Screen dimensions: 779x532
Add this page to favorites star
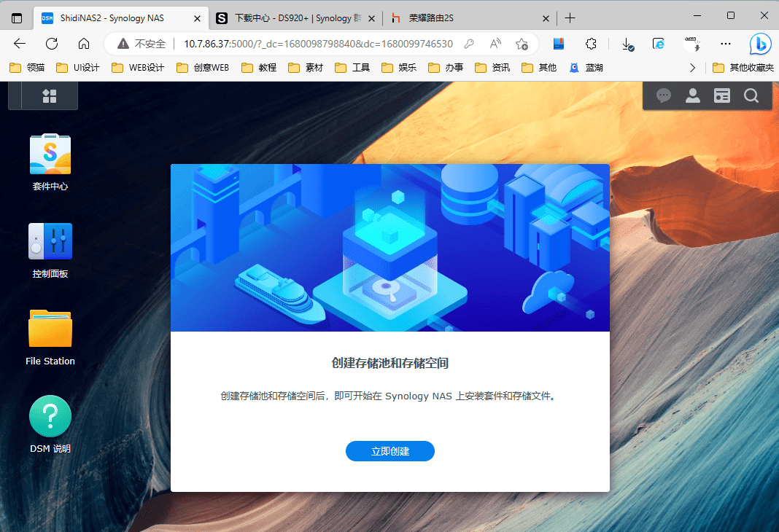click(522, 44)
